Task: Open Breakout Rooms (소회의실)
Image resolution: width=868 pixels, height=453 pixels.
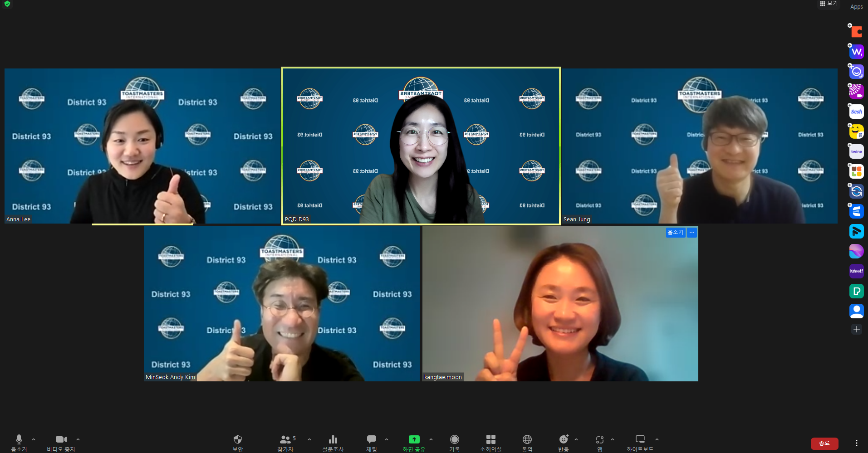Action: (x=491, y=443)
